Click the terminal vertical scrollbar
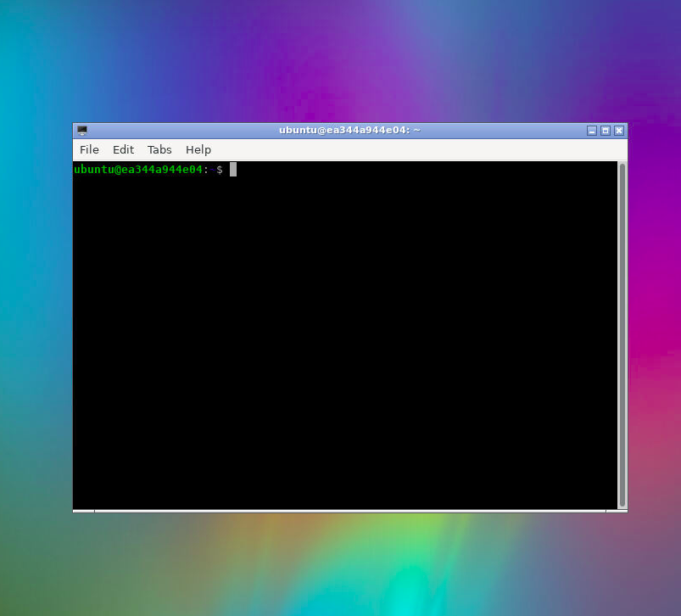The height and width of the screenshot is (616, 681). [x=622, y=335]
